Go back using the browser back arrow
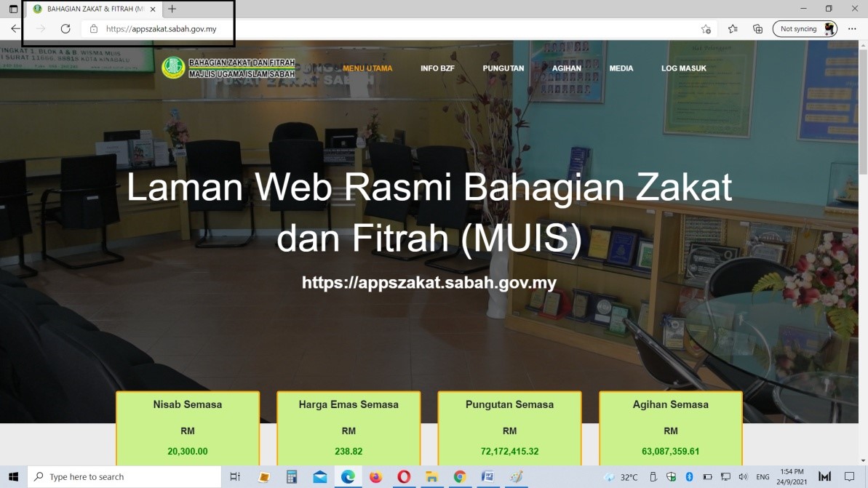 (15, 29)
